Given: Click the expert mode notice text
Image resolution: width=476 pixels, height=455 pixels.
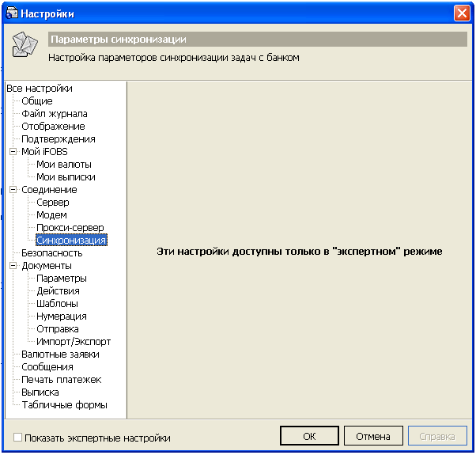Looking at the screenshot, I should click(x=300, y=252).
